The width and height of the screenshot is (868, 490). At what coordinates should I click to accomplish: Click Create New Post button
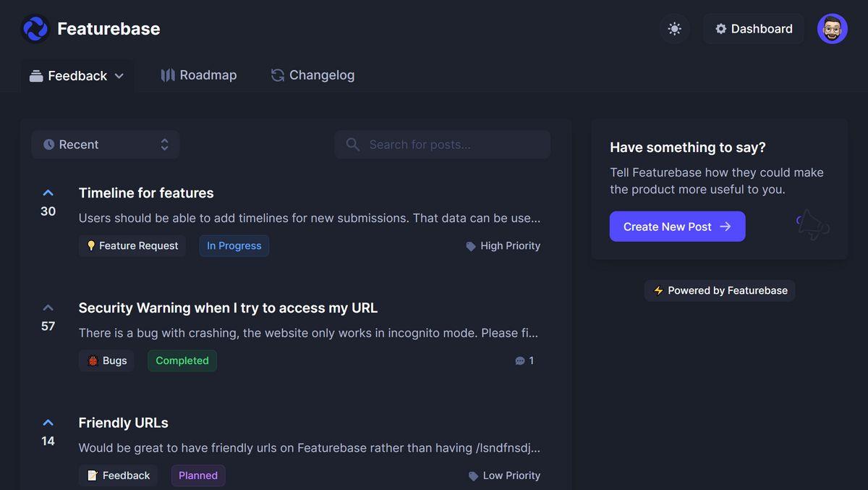click(x=678, y=227)
